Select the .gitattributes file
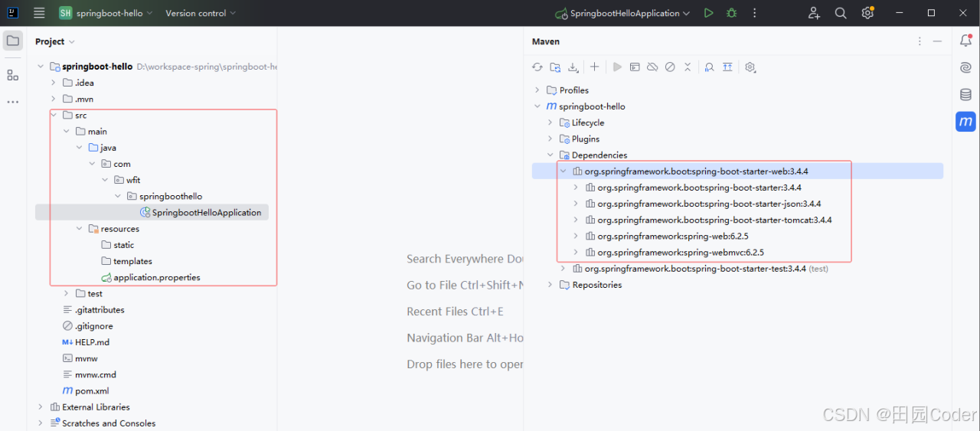 click(93, 310)
